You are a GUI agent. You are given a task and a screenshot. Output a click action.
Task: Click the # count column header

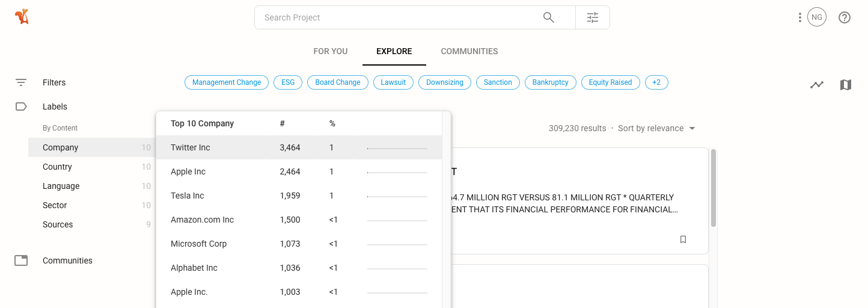[x=283, y=123]
